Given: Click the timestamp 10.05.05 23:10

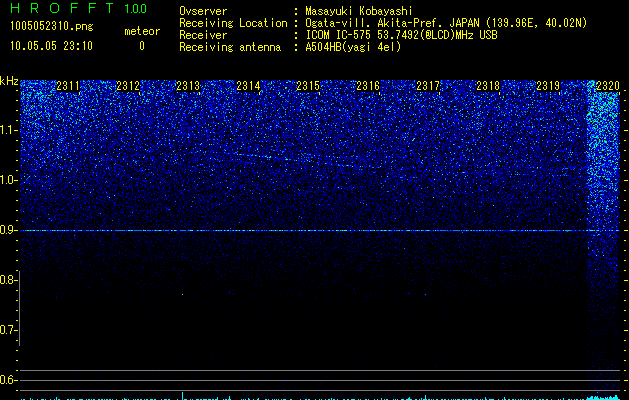Looking at the screenshot, I should (x=51, y=46).
